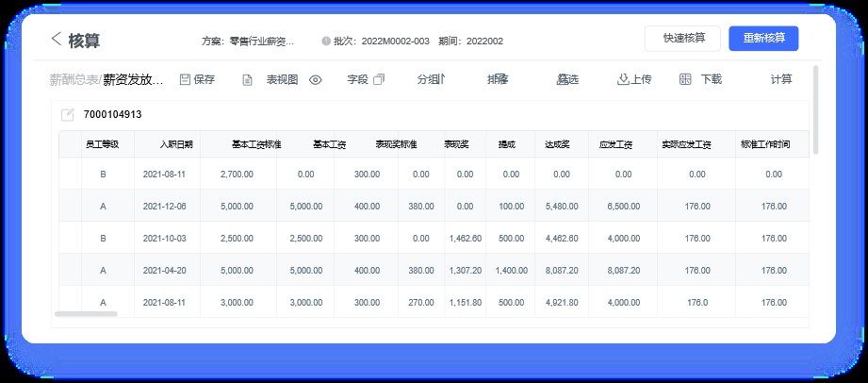
Task: Open the 排序 sorting option
Action: point(498,80)
